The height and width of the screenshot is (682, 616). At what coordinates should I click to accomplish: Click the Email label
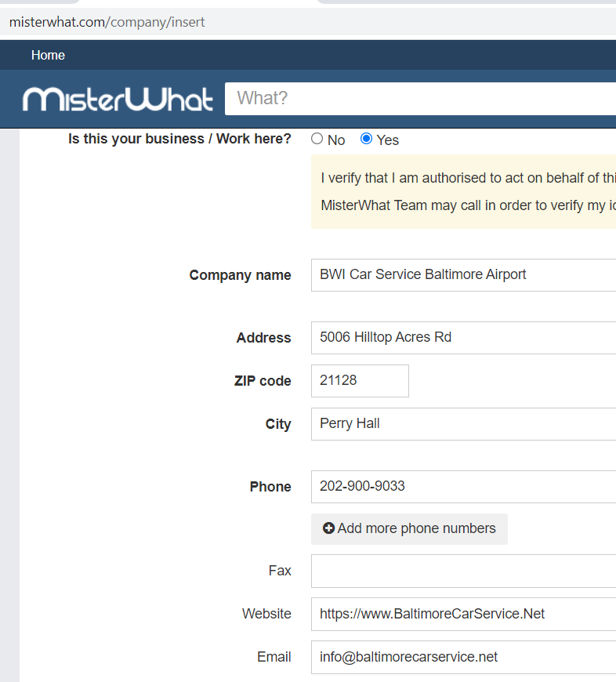click(x=274, y=657)
